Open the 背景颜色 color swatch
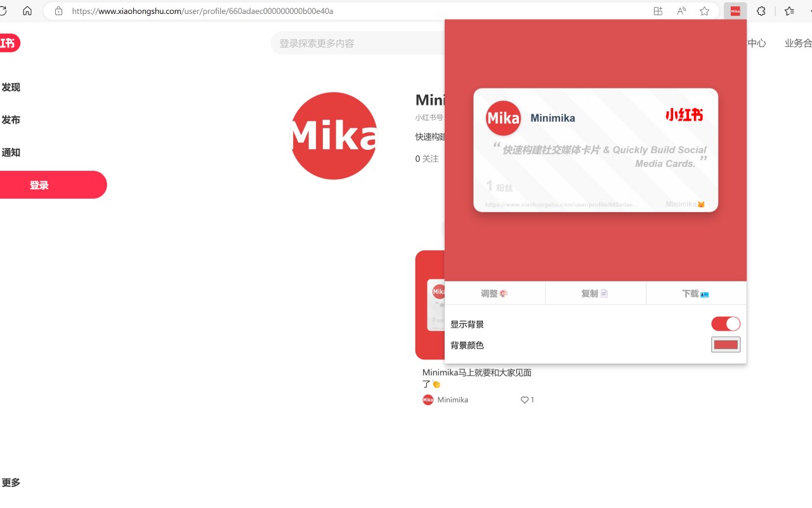The width and height of the screenshot is (812, 508). [x=726, y=345]
